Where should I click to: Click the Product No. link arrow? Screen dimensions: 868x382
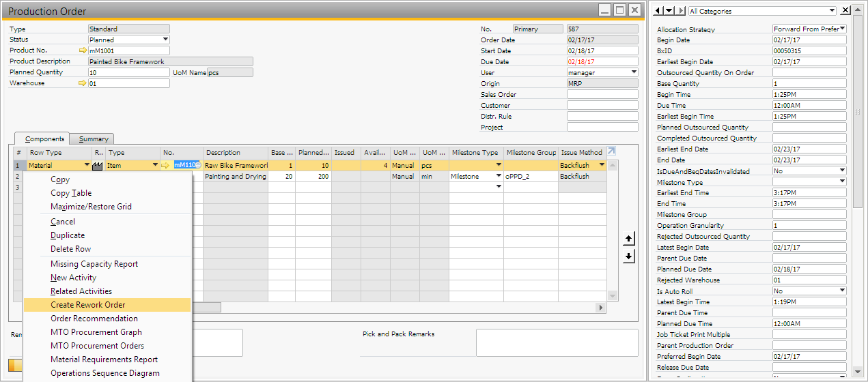83,50
